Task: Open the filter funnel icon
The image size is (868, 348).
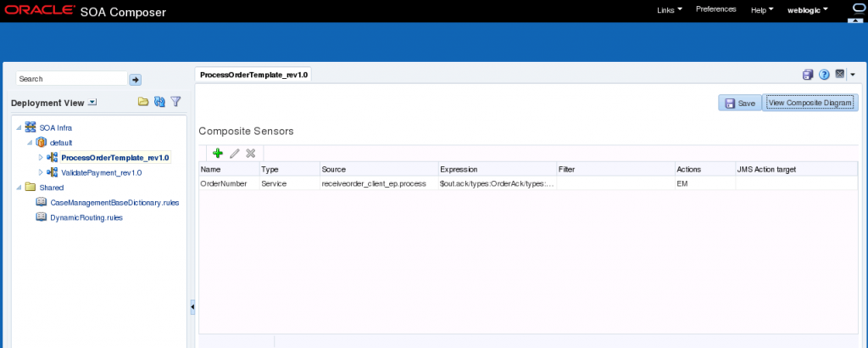Action: click(176, 102)
